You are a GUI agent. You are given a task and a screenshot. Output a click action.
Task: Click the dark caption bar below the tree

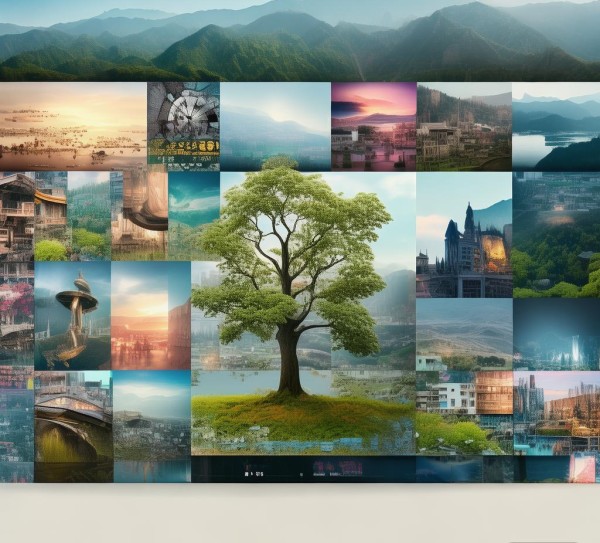click(303, 469)
